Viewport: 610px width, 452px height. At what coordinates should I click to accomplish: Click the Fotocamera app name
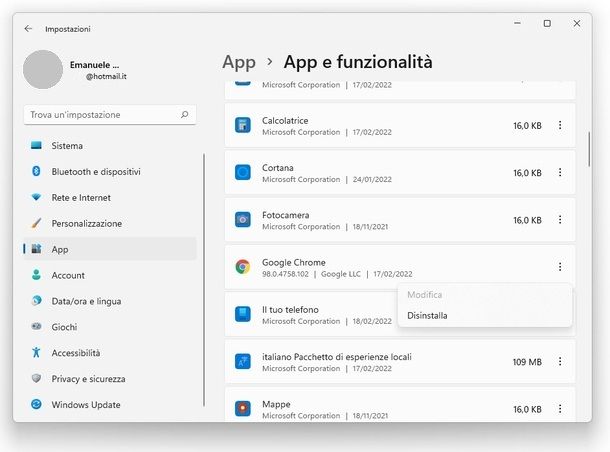coord(286,215)
